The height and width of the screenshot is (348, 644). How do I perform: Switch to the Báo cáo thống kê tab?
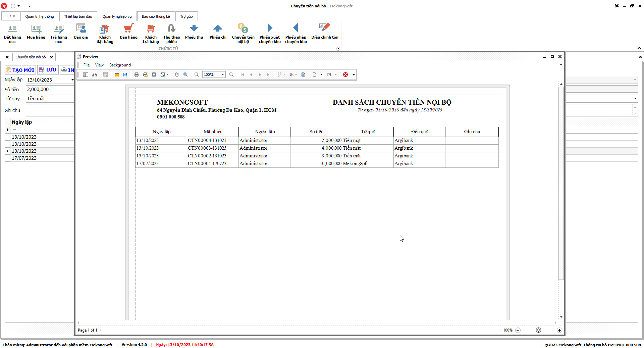(156, 16)
